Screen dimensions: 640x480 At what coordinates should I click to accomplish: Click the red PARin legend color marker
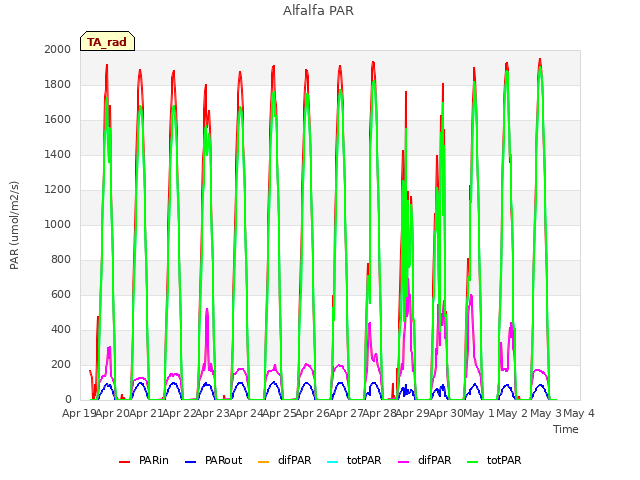124,462
